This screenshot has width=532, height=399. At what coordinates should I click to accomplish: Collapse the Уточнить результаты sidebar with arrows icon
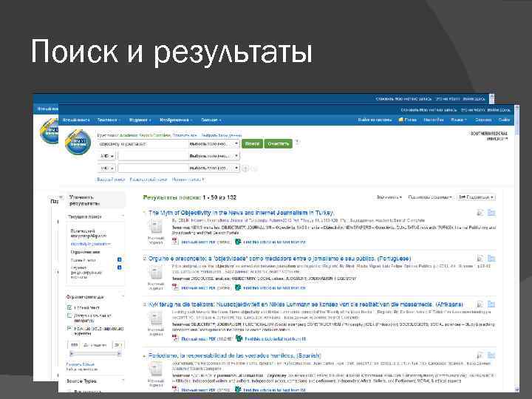click(x=61, y=197)
